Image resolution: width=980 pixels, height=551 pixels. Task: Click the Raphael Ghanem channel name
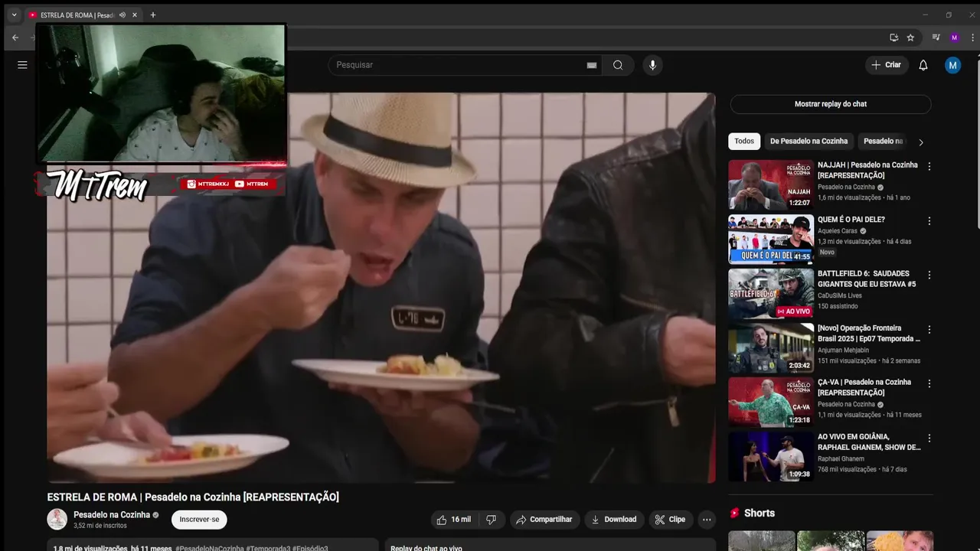(841, 459)
